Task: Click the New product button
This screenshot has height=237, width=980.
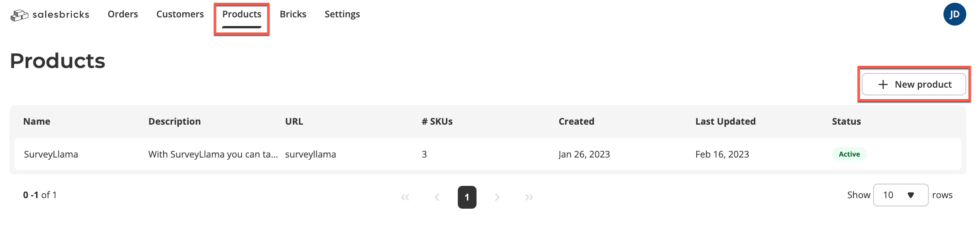Action: [x=914, y=84]
